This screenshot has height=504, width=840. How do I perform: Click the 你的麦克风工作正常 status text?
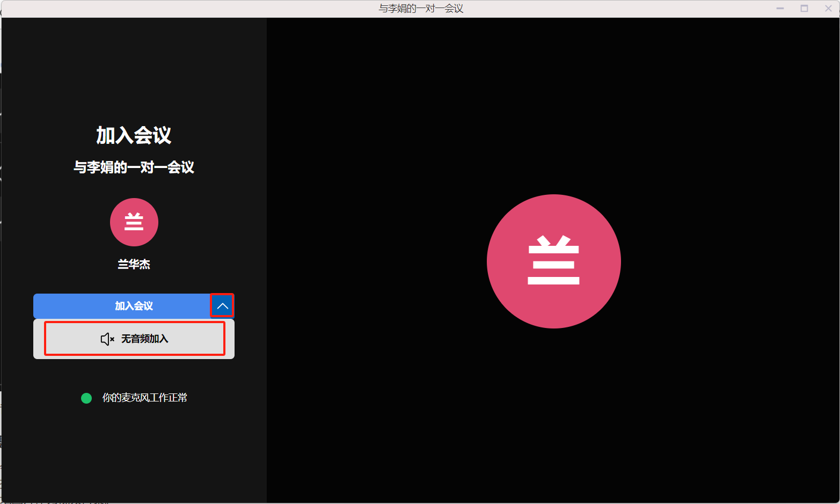pyautogui.click(x=144, y=398)
